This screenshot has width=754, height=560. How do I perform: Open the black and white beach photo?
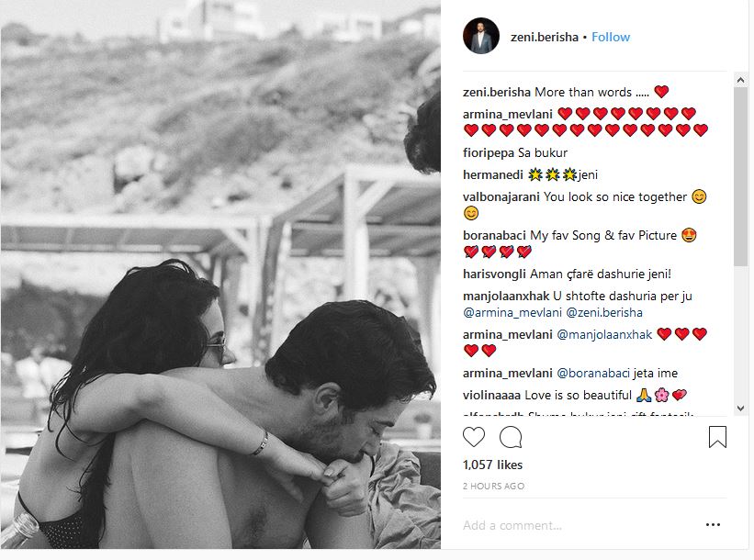pyautogui.click(x=220, y=274)
